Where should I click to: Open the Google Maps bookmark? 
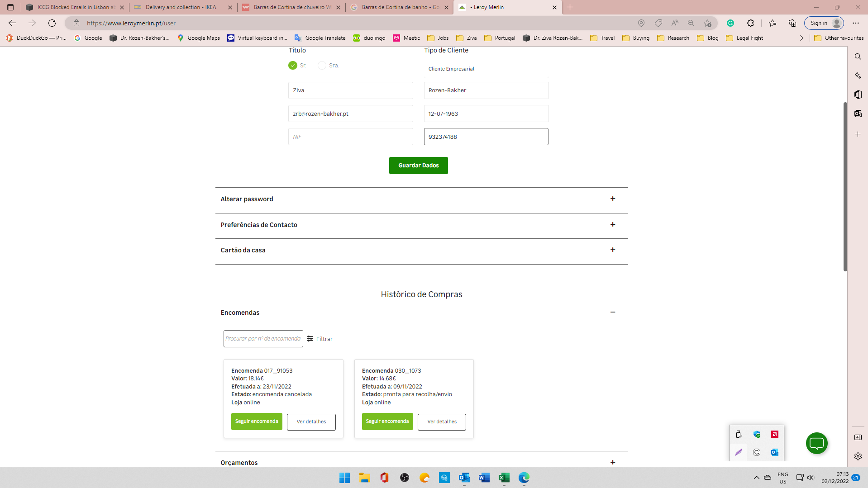198,38
